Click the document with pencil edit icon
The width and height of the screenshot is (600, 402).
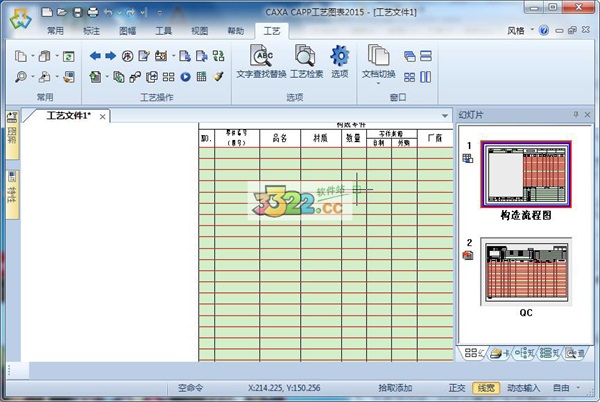click(144, 56)
